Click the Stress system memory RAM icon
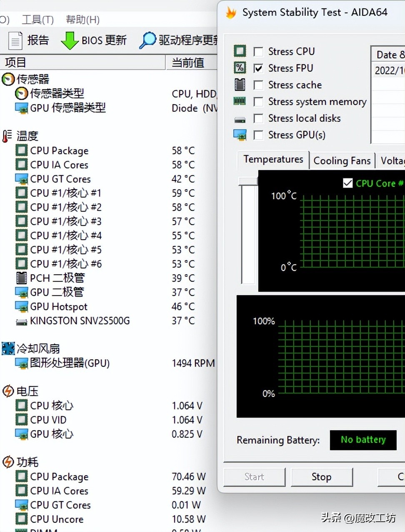The image size is (405, 532). [x=240, y=101]
